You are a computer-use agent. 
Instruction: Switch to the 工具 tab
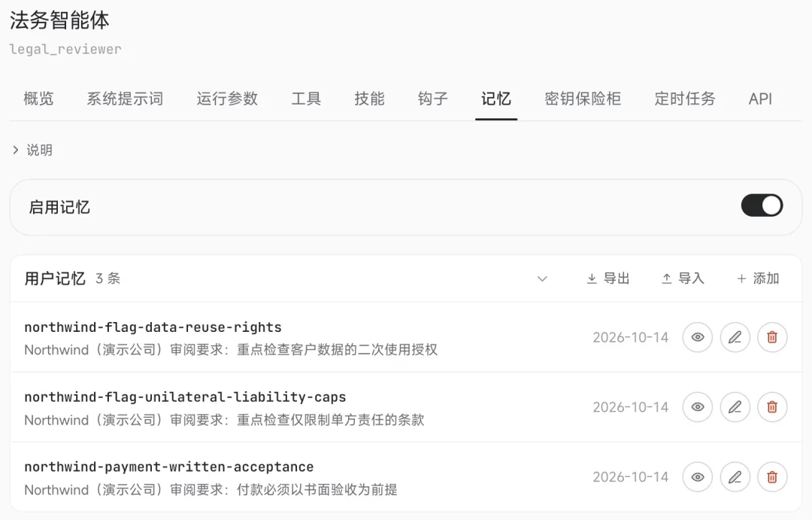[306, 99]
